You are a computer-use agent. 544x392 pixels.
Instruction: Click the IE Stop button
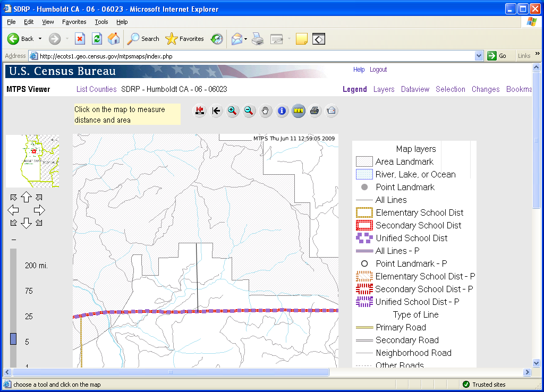pos(80,39)
